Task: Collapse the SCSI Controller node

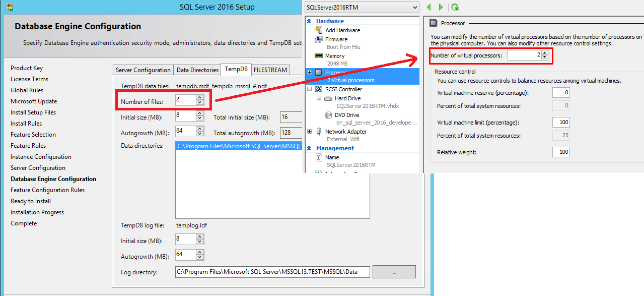Action: coord(309,89)
